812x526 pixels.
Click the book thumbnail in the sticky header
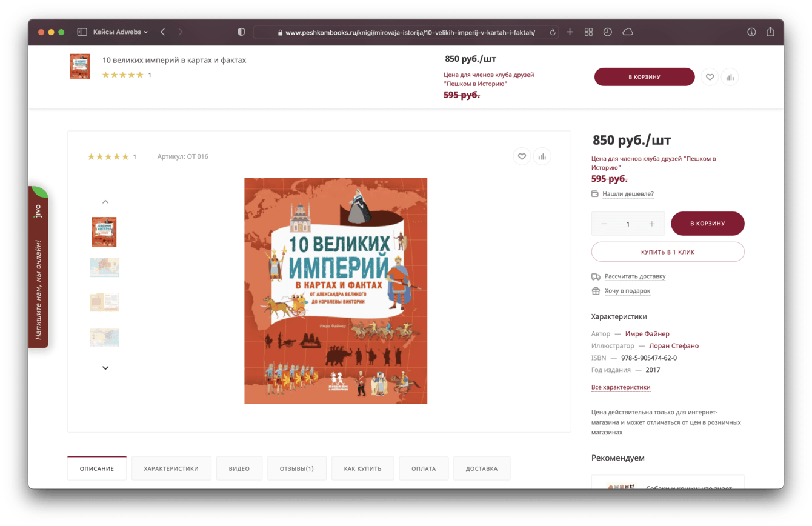pyautogui.click(x=80, y=67)
